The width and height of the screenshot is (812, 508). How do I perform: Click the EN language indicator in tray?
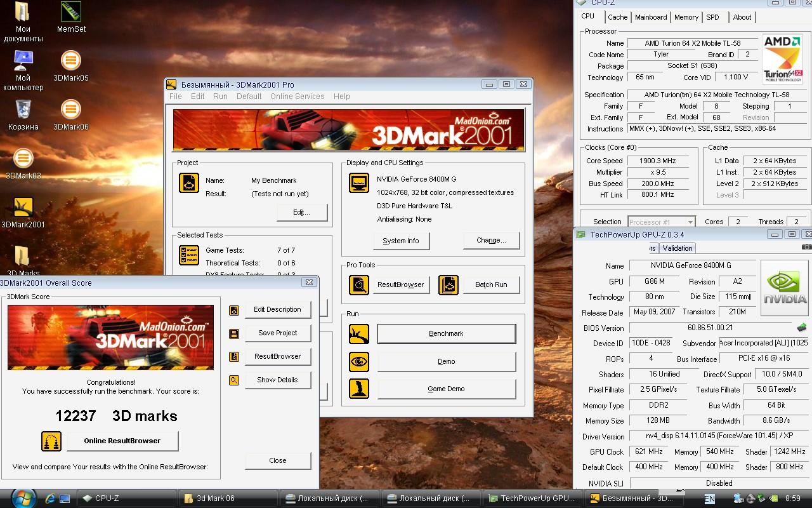coord(709,498)
